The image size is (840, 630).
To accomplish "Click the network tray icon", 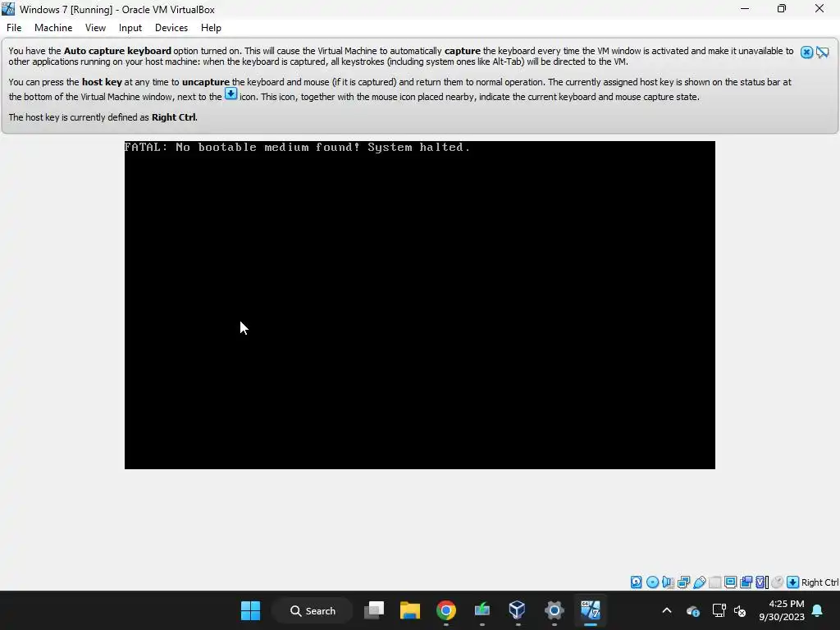I will 719,610.
